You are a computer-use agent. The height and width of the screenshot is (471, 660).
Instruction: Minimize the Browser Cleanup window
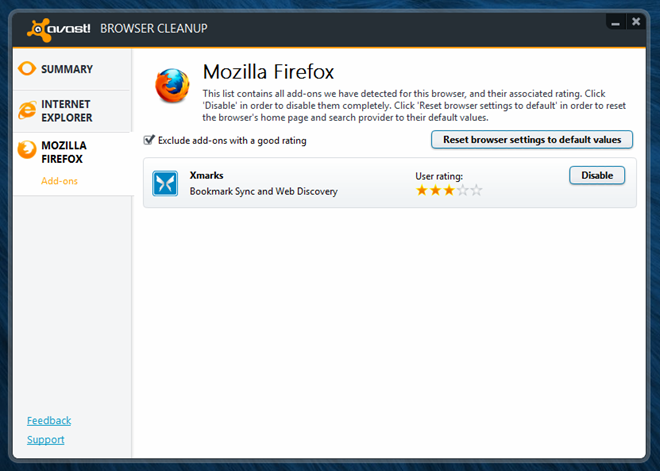click(615, 22)
